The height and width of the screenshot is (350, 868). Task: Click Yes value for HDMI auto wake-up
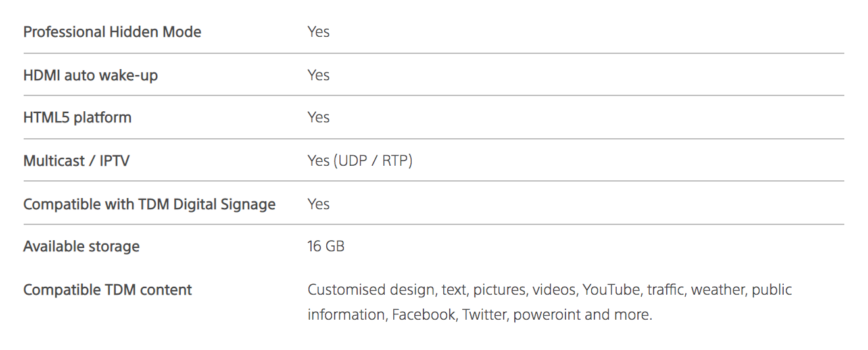[318, 76]
